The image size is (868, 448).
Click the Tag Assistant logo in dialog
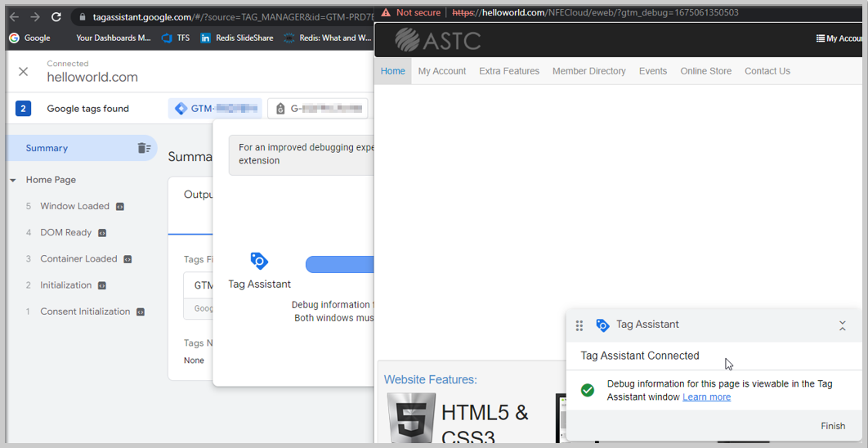click(x=259, y=261)
